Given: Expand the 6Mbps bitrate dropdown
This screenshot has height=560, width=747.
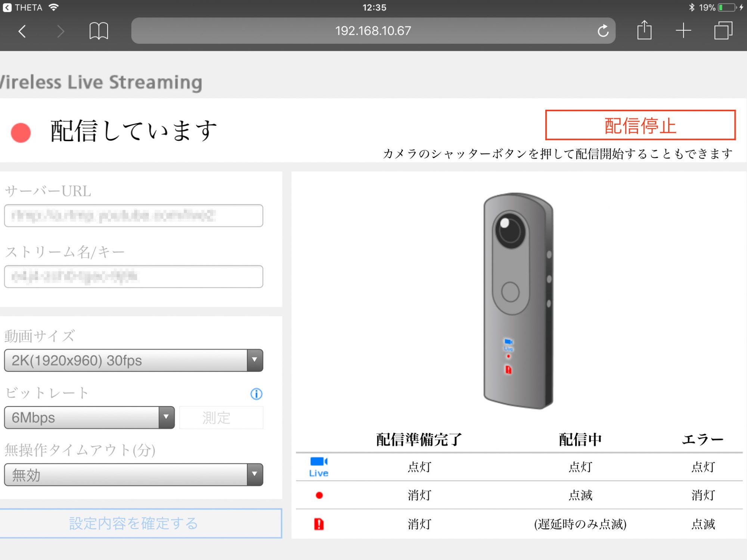Looking at the screenshot, I should click(x=89, y=417).
